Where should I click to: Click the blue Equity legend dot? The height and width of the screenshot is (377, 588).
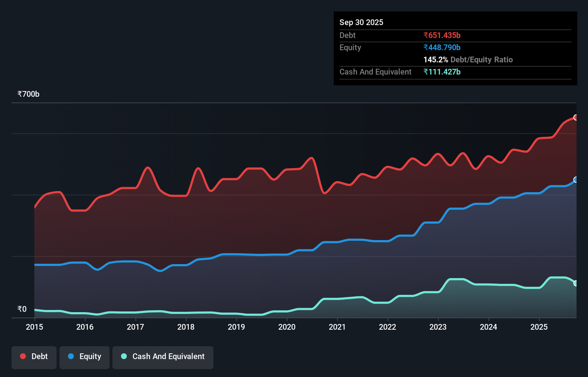71,356
